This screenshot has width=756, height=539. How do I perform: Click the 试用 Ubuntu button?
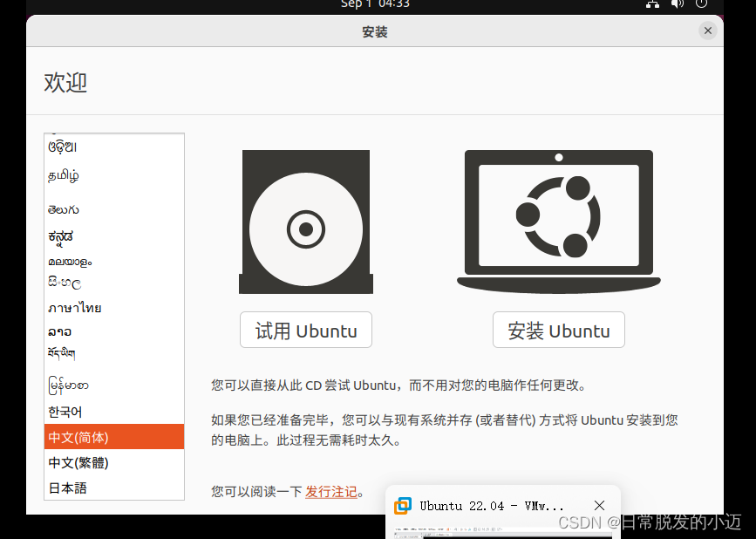306,330
